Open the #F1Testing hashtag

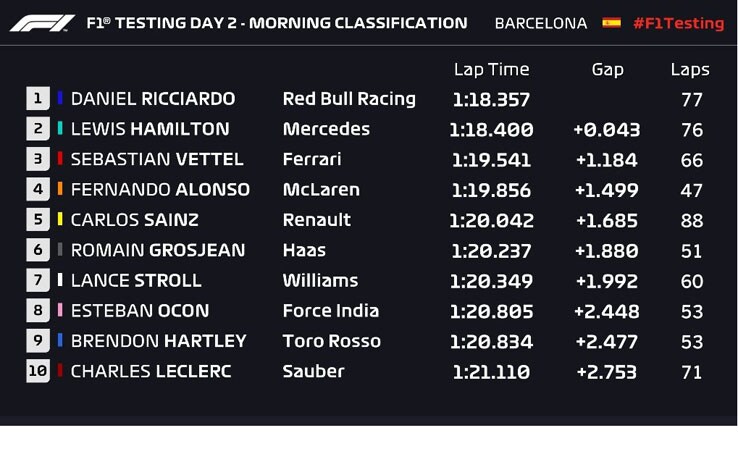(x=678, y=23)
